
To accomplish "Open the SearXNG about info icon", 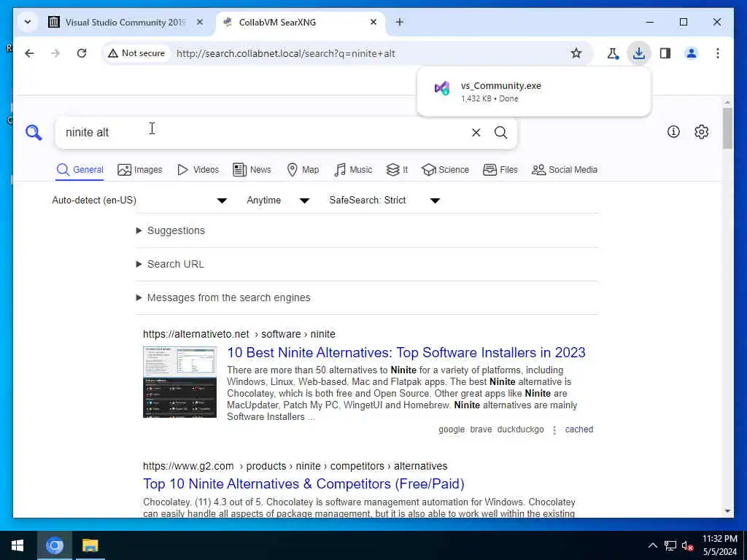I will tap(673, 132).
